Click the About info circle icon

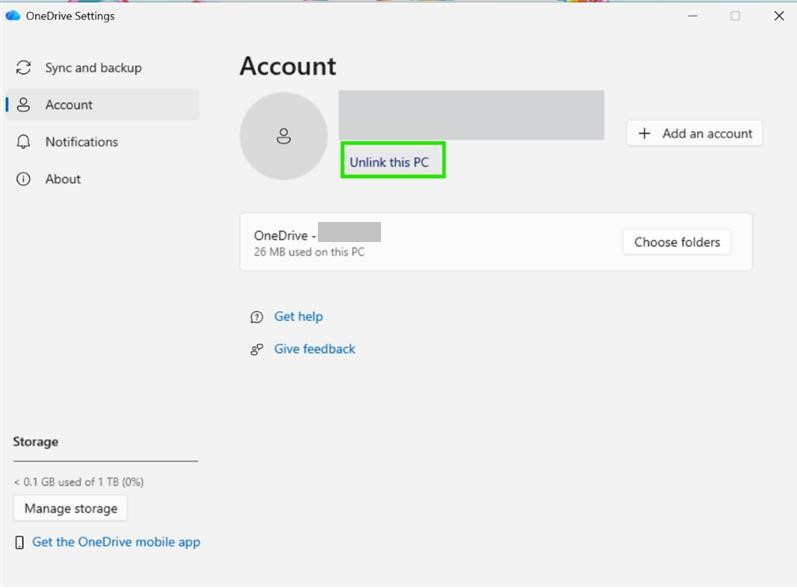[x=23, y=179]
